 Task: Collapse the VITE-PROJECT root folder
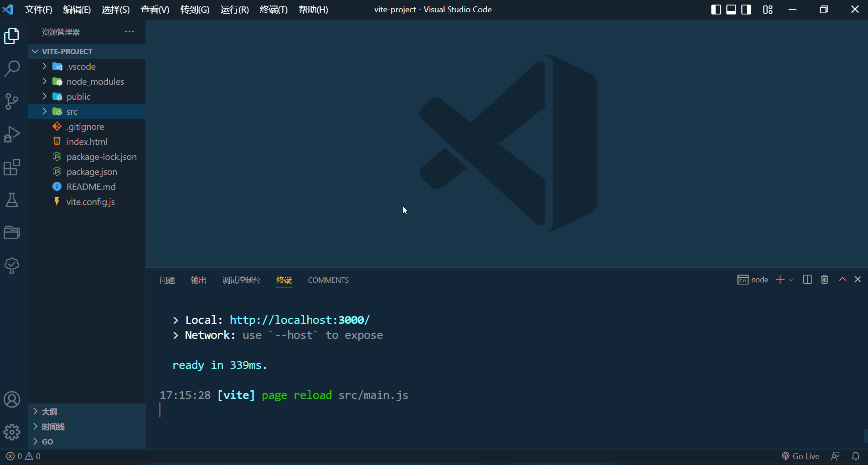[x=87, y=51]
